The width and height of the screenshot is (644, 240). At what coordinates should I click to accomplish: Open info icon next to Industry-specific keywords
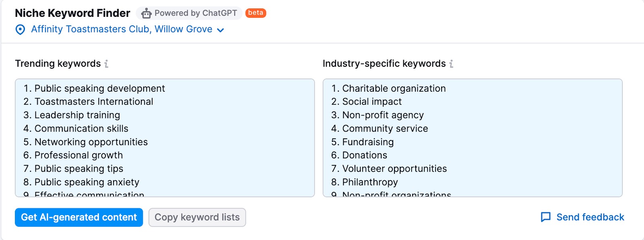click(451, 64)
